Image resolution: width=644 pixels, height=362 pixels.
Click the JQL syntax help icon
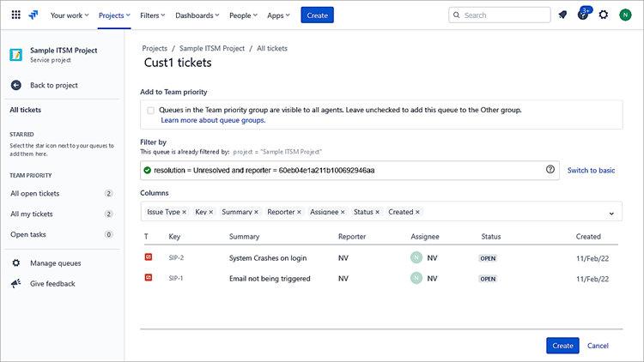550,170
